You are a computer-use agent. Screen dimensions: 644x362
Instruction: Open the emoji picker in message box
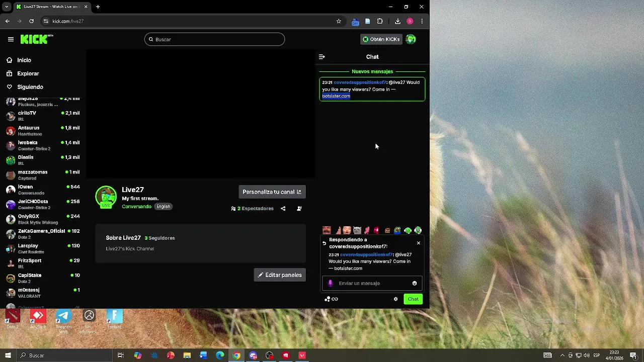(415, 283)
